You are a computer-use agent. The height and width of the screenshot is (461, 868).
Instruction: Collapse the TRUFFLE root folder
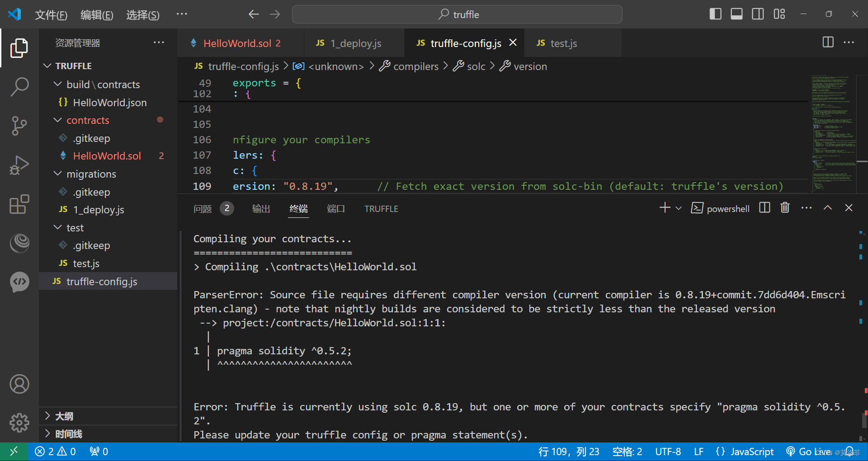pyautogui.click(x=108, y=66)
